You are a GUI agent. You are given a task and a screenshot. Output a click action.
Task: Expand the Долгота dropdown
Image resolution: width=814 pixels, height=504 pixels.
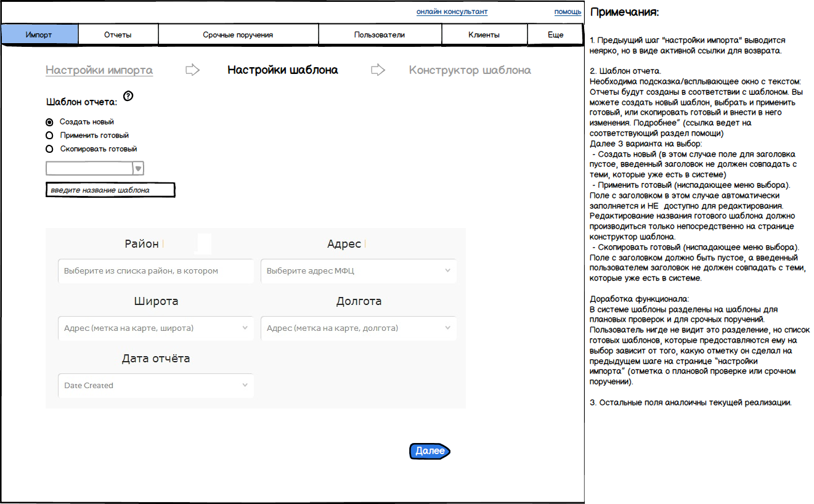447,328
